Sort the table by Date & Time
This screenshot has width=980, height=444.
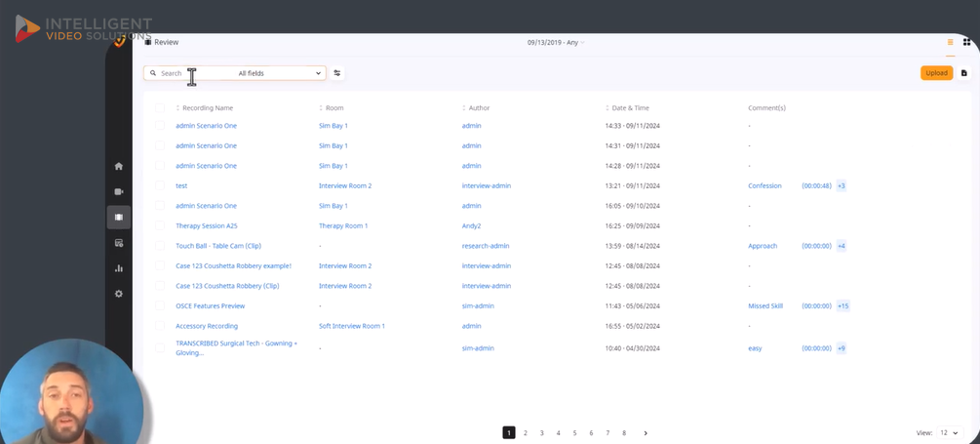(630, 108)
